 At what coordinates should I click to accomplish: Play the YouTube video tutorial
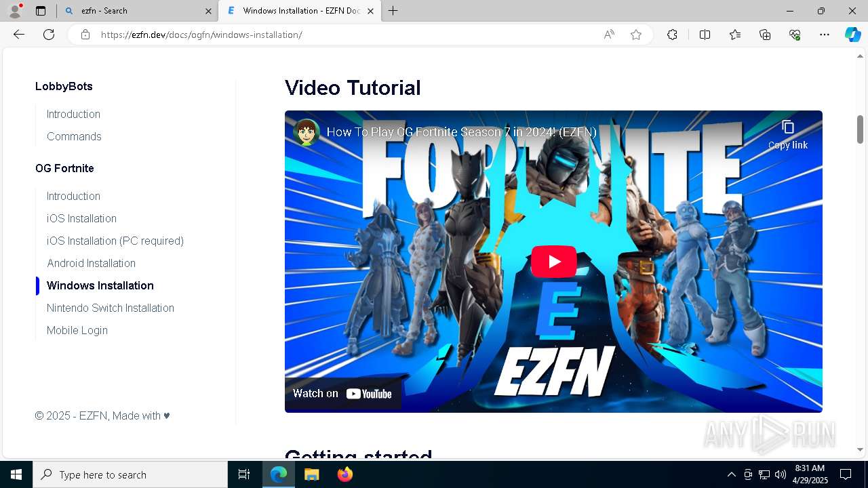(x=553, y=262)
